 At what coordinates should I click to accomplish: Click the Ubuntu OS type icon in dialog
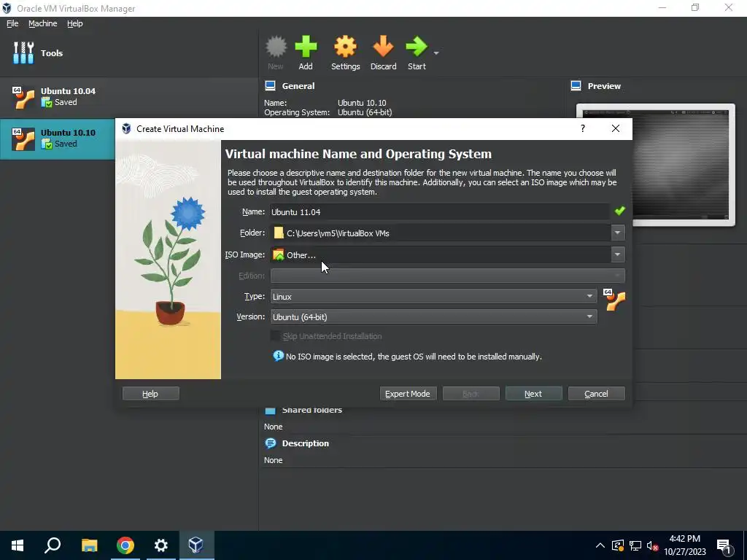point(614,300)
